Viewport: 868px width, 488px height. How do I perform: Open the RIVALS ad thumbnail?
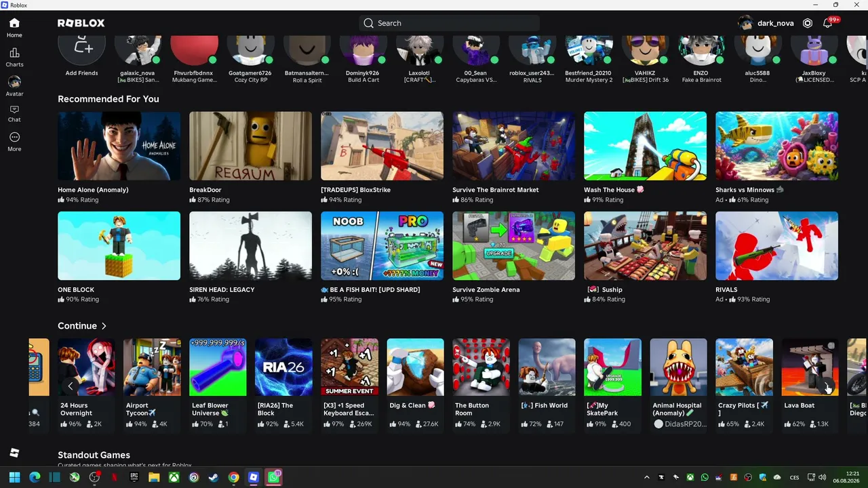777,246
